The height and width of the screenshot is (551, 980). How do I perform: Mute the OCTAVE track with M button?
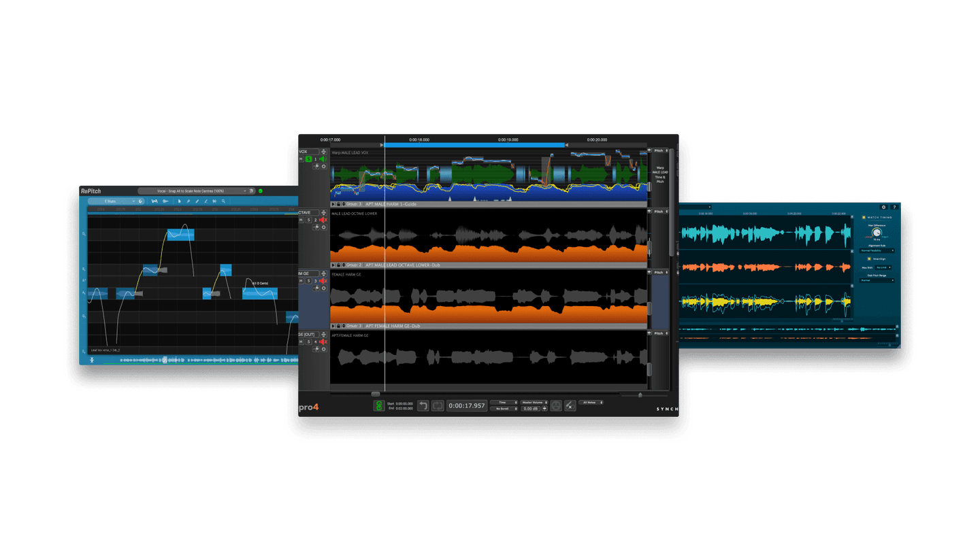[x=301, y=220]
